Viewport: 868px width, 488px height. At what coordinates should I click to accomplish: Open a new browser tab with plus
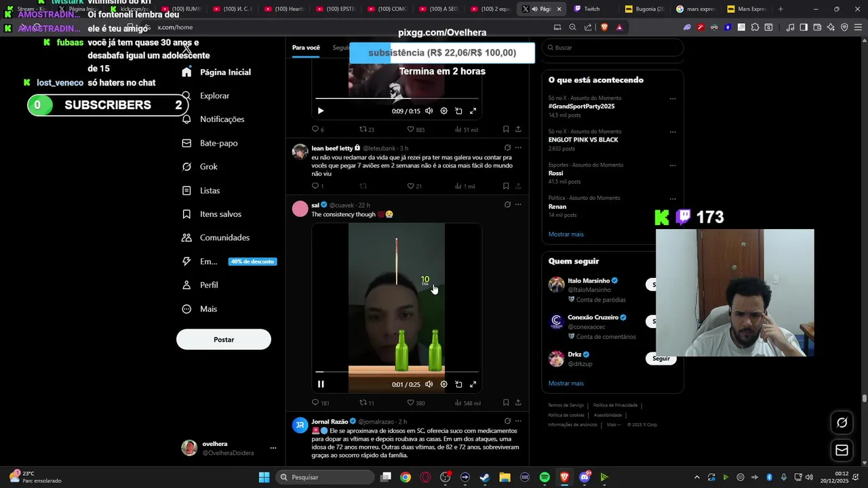[781, 9]
